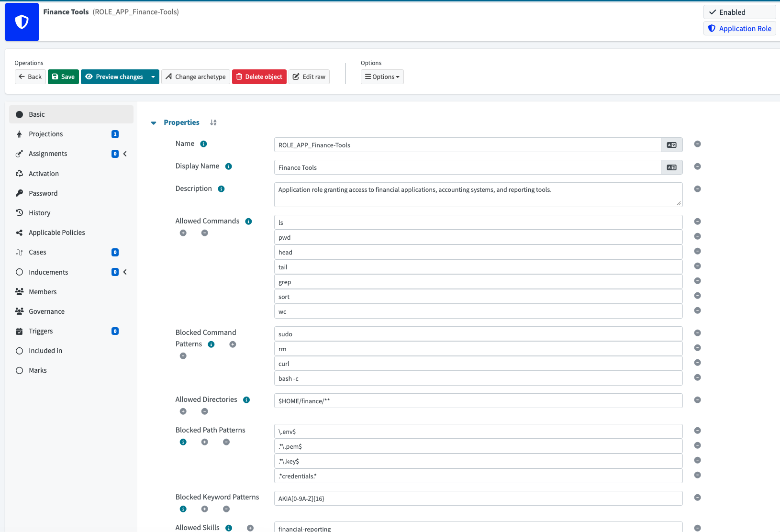This screenshot has height=532, width=780.
Task: Click the Applicable Policies share icon
Action: point(19,232)
